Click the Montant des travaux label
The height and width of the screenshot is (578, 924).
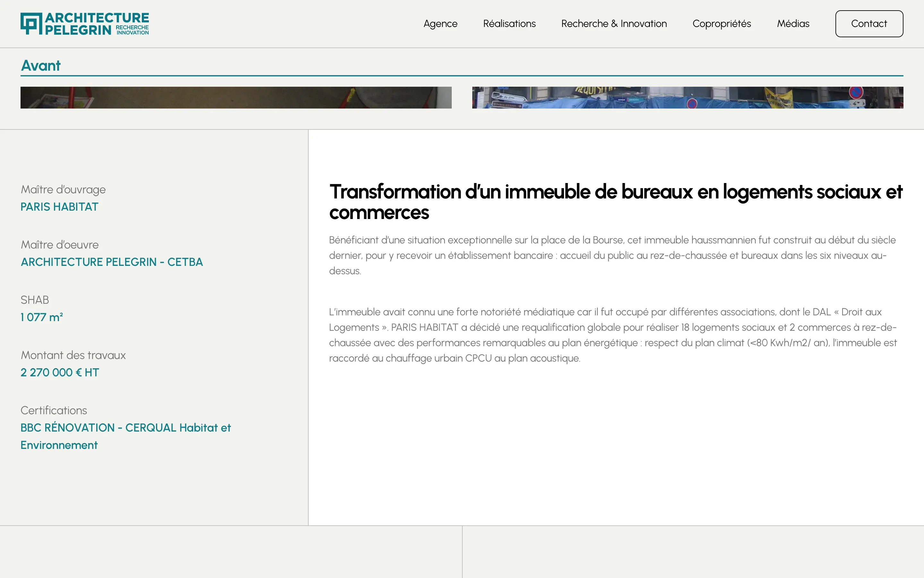(73, 355)
